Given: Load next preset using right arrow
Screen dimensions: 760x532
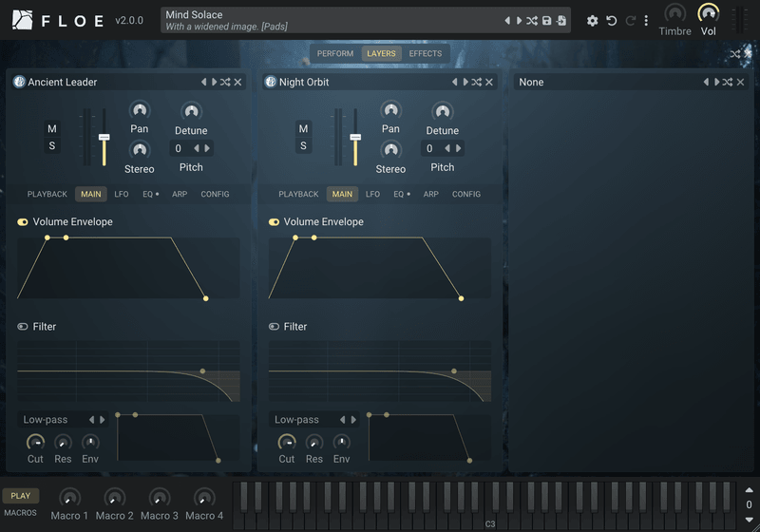Looking at the screenshot, I should (519, 21).
